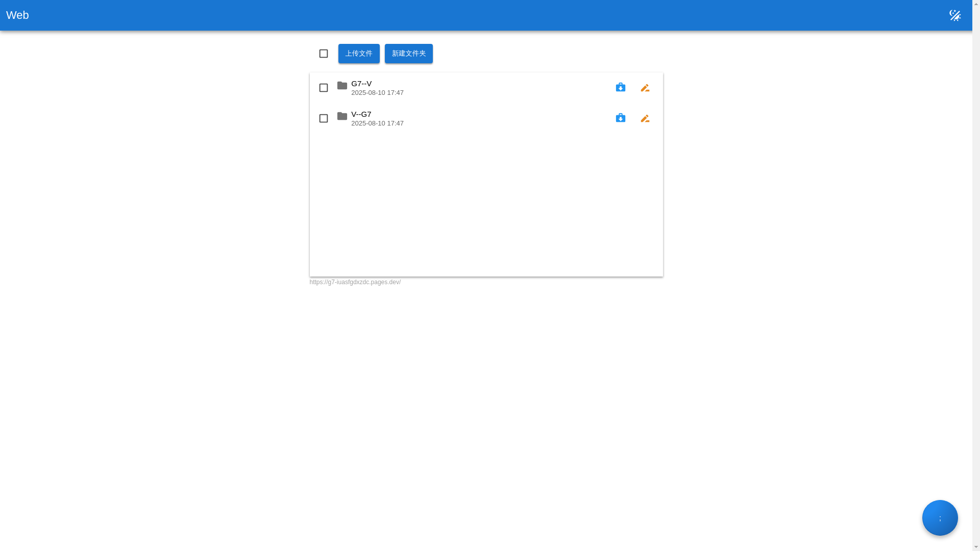Click the g7-iuasfgdxzdc.pages.dev URL text

point(355,282)
